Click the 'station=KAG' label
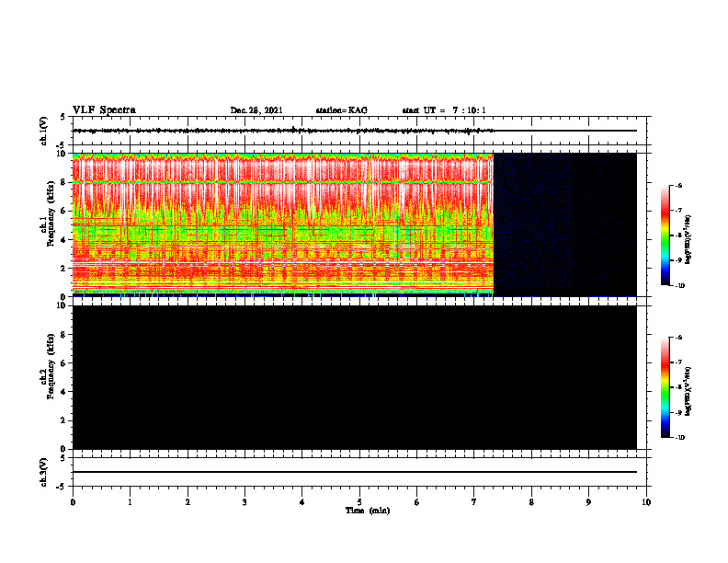This screenshot has width=728, height=563. coord(341,110)
